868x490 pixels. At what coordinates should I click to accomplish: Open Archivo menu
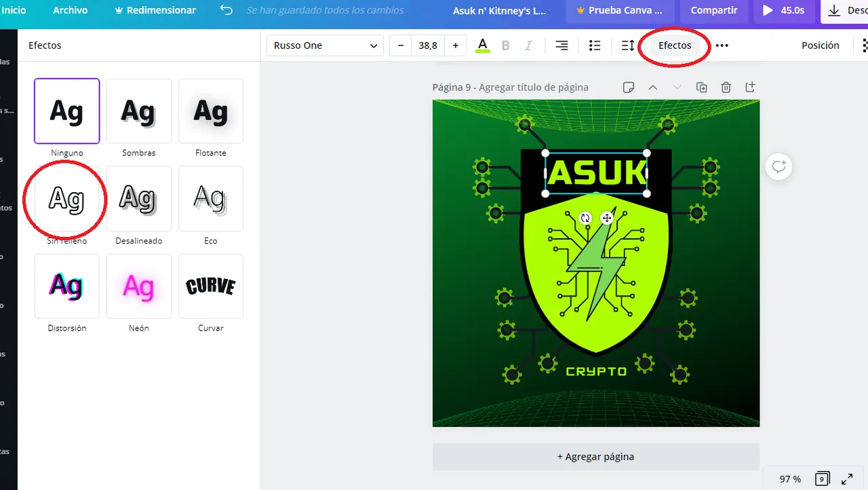point(70,10)
